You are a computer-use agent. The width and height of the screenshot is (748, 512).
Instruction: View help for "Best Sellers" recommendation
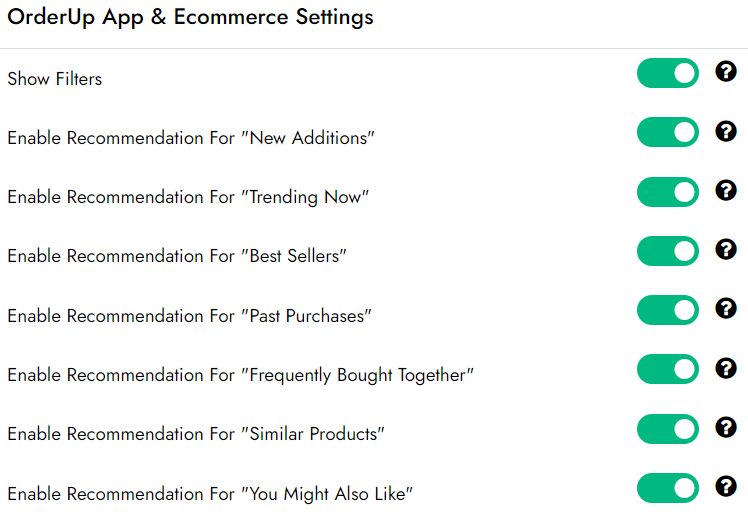click(x=726, y=249)
